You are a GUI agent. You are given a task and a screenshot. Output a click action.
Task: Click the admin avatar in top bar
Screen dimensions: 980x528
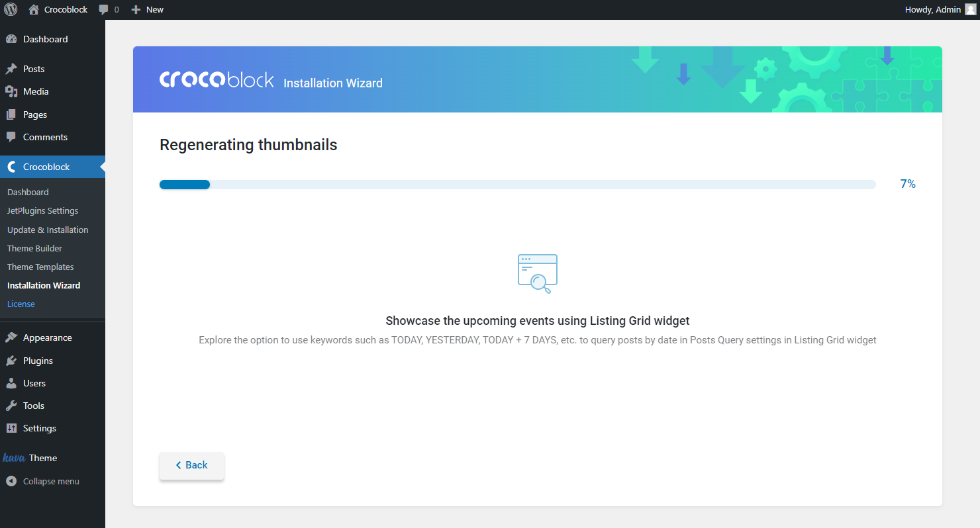970,9
